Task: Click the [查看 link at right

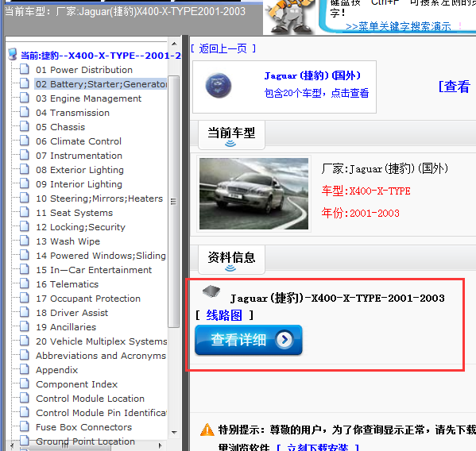Action: click(455, 86)
